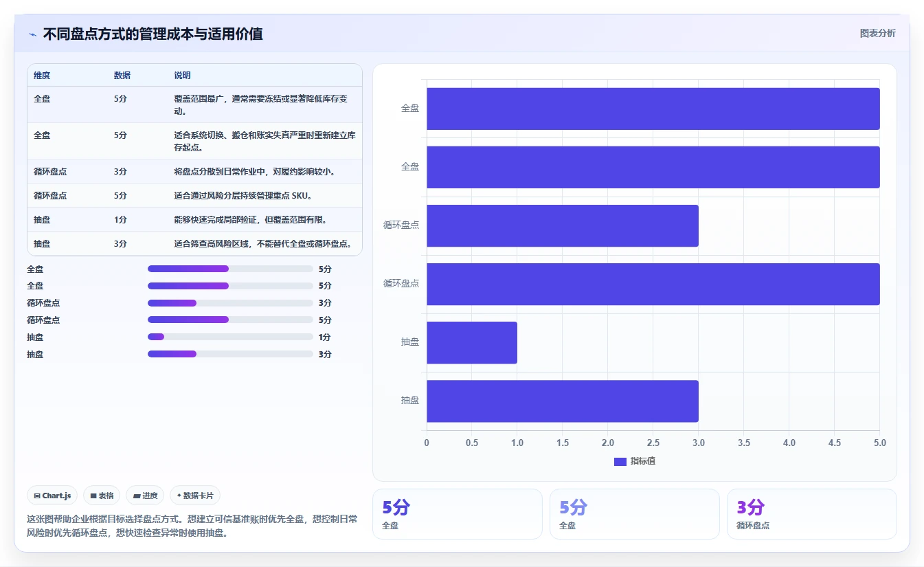
Task: Click the 维度 table column header
Action: click(x=42, y=76)
